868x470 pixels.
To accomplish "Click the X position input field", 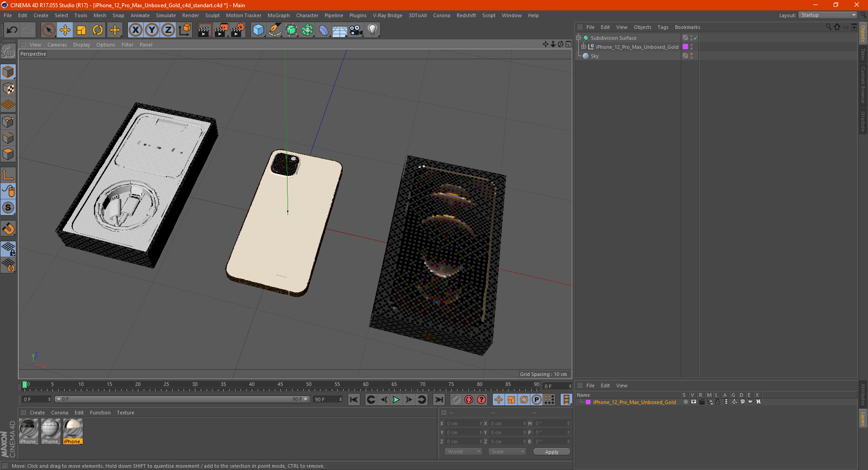I will pos(463,423).
